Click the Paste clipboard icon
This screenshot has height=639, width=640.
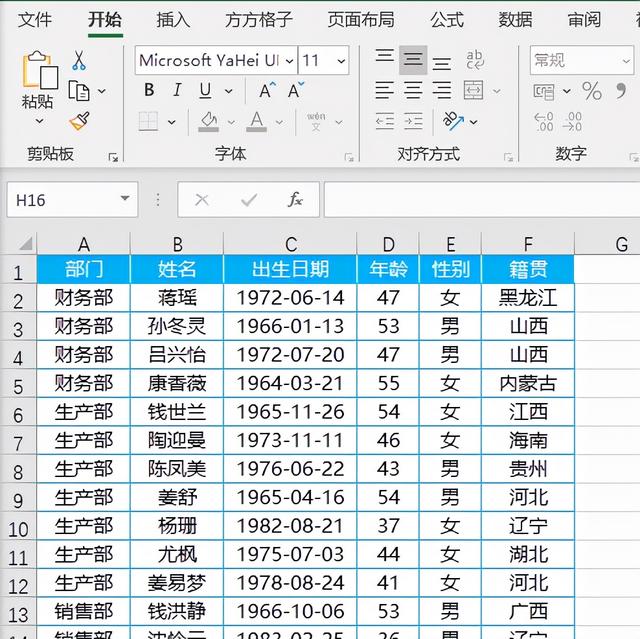point(40,70)
